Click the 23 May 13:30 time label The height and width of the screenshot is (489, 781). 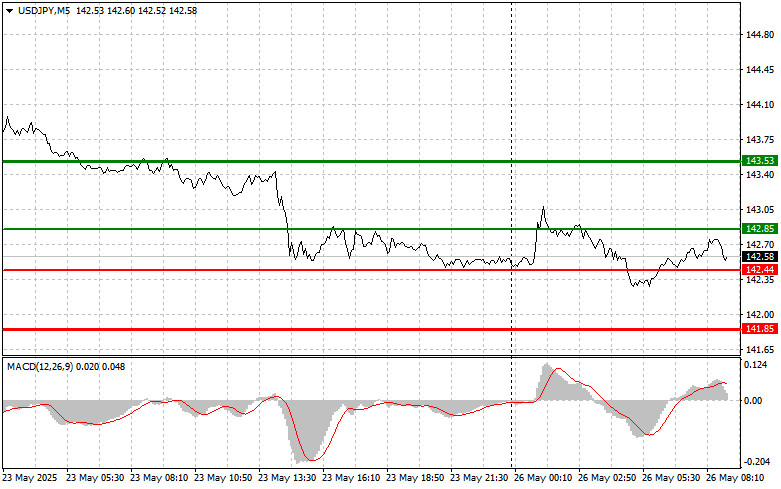pos(289,478)
